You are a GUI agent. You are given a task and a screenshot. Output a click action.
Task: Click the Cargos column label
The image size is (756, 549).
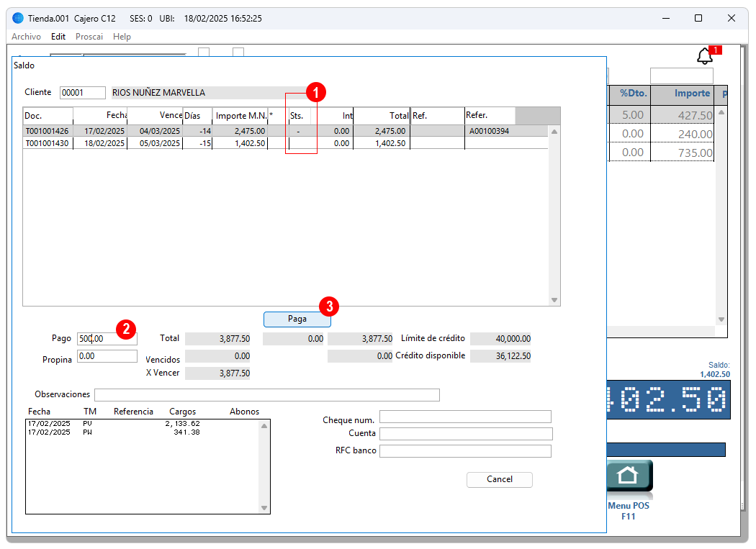point(182,412)
